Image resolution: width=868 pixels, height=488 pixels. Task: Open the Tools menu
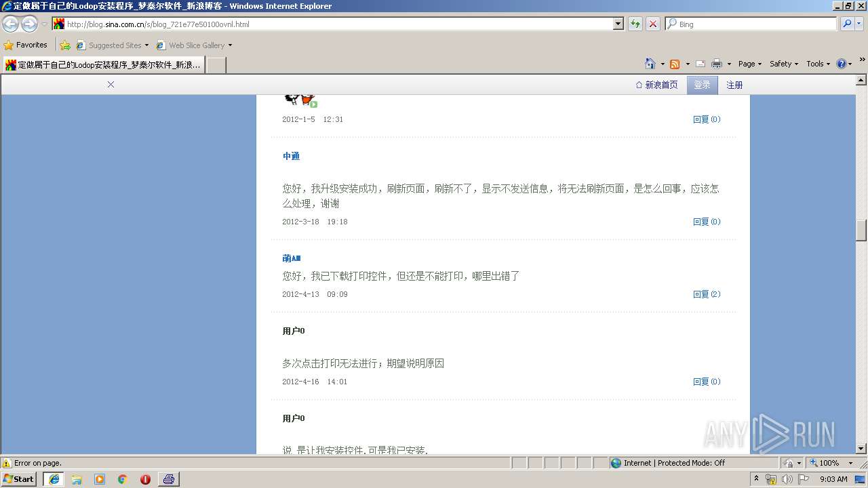(x=818, y=64)
